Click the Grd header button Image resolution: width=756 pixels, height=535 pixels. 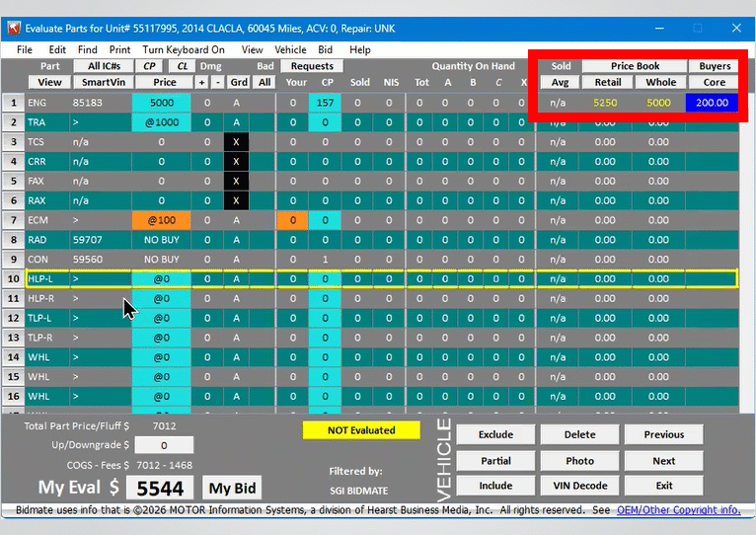point(239,83)
